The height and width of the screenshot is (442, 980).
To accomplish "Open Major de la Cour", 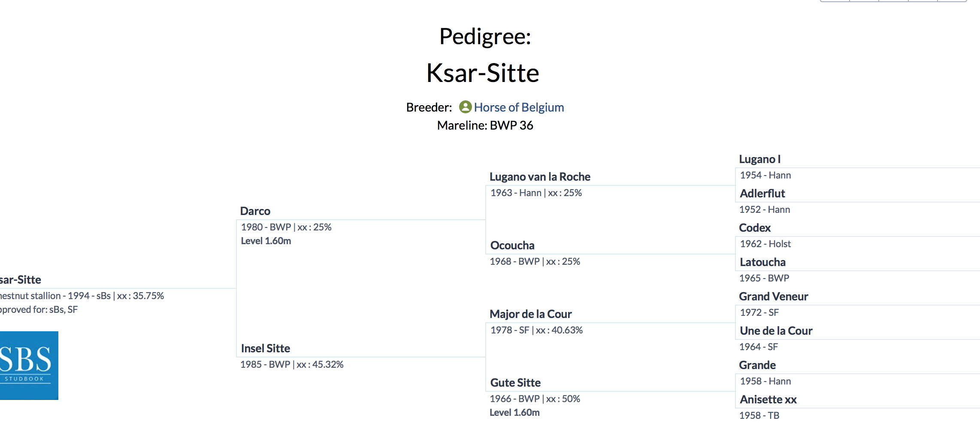I will [x=531, y=314].
